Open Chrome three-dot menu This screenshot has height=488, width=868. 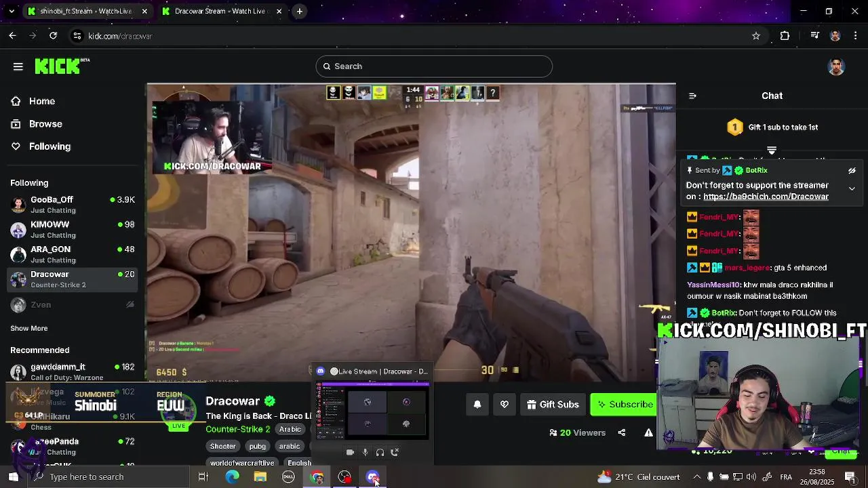coord(855,36)
